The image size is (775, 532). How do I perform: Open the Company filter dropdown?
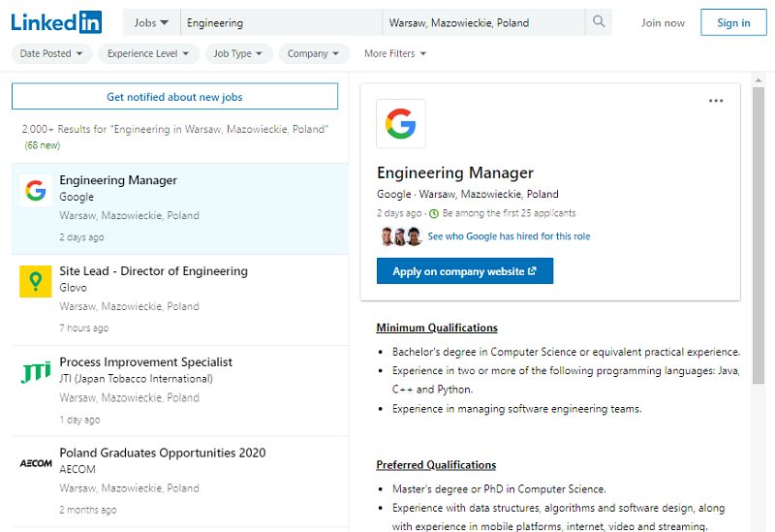(314, 53)
